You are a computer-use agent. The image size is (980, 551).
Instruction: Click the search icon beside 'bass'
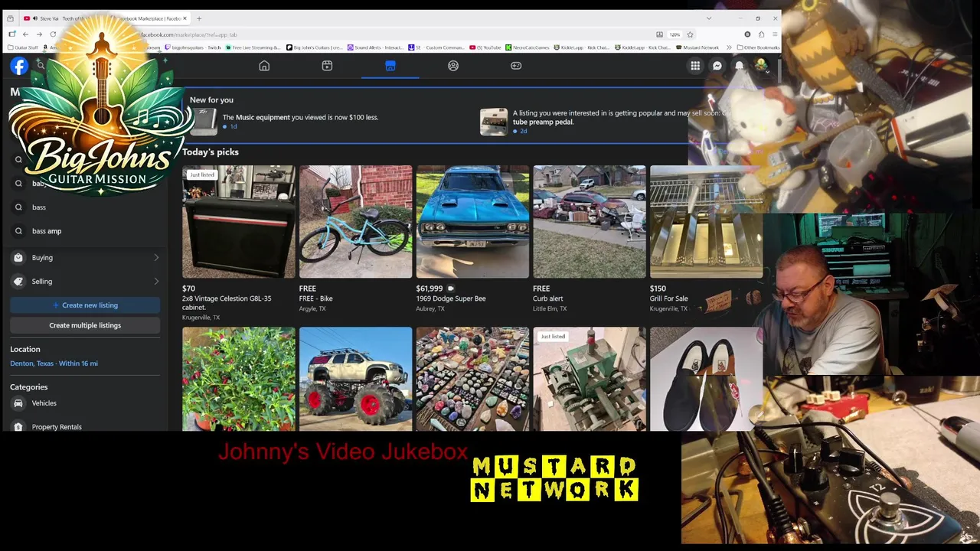pos(18,207)
